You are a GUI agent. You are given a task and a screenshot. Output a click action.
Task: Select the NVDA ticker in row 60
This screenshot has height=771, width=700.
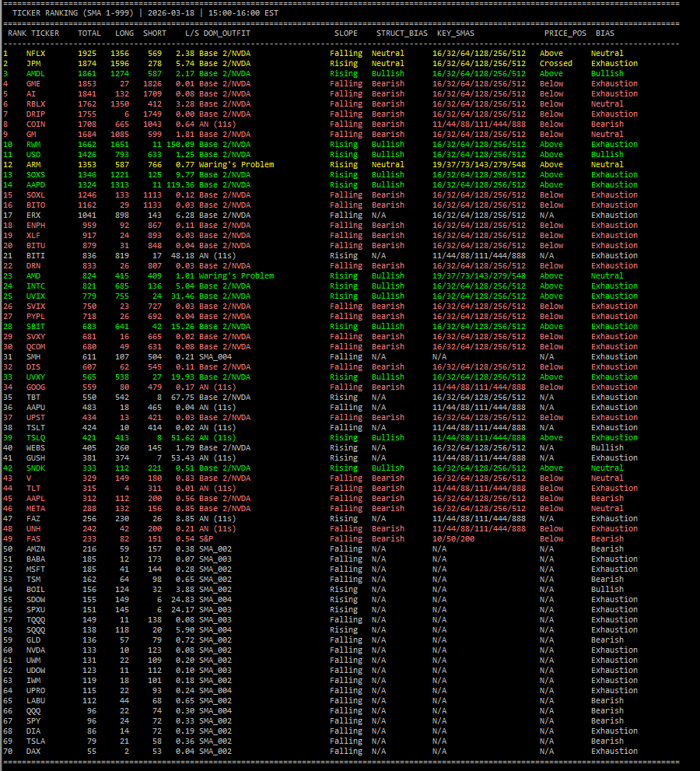36,650
